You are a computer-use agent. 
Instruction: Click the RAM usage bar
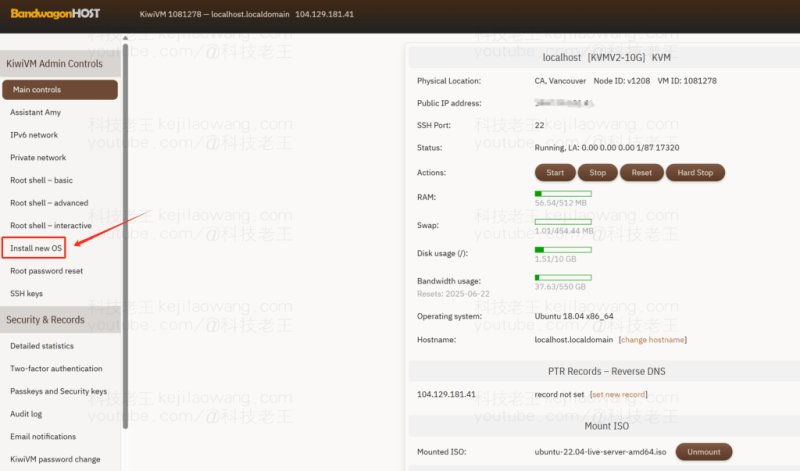[x=563, y=194]
